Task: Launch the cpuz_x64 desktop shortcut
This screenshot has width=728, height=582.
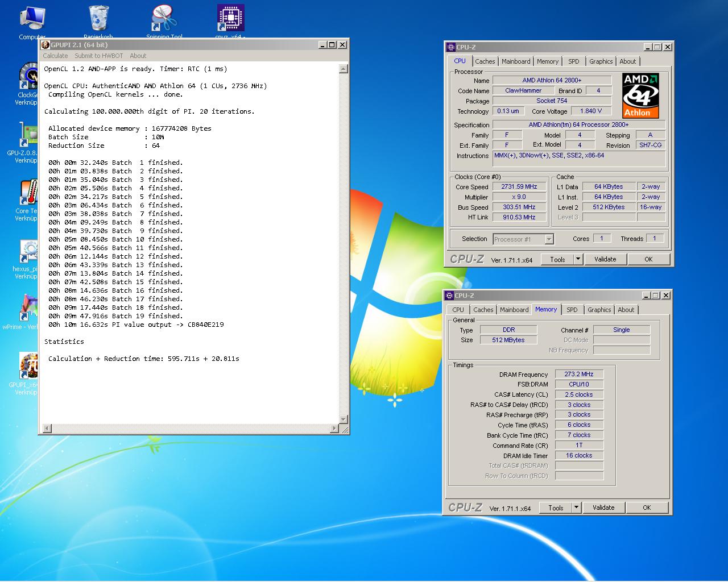Action: [x=230, y=22]
